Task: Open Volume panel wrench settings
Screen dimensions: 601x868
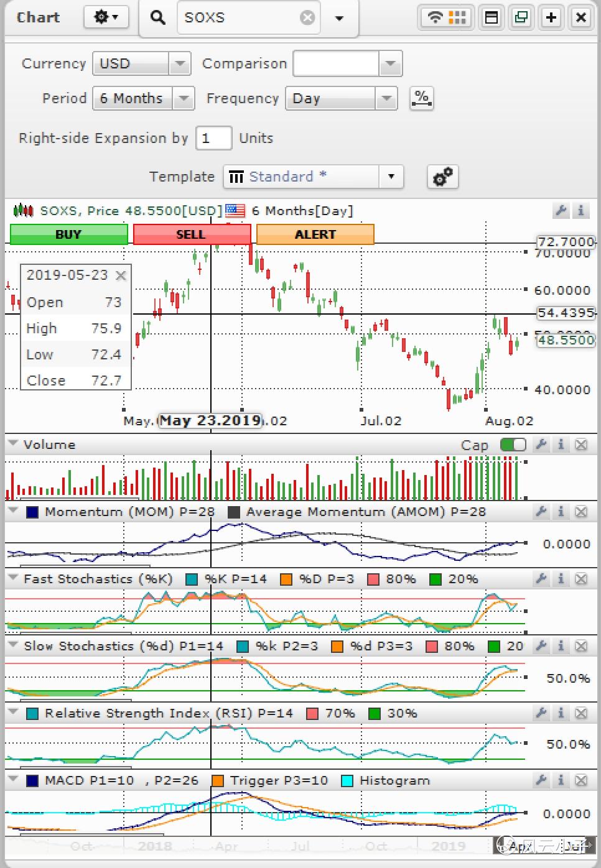Action: [541, 444]
